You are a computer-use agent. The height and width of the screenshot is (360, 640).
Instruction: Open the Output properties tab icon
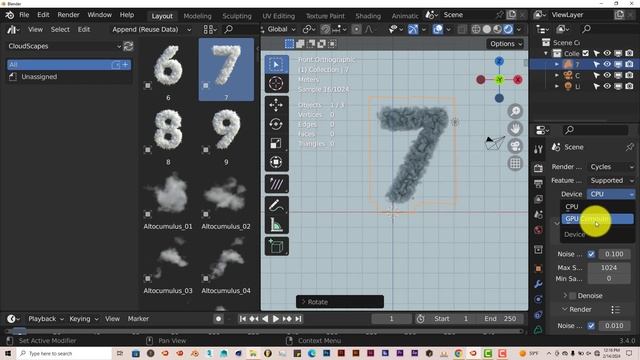[538, 184]
